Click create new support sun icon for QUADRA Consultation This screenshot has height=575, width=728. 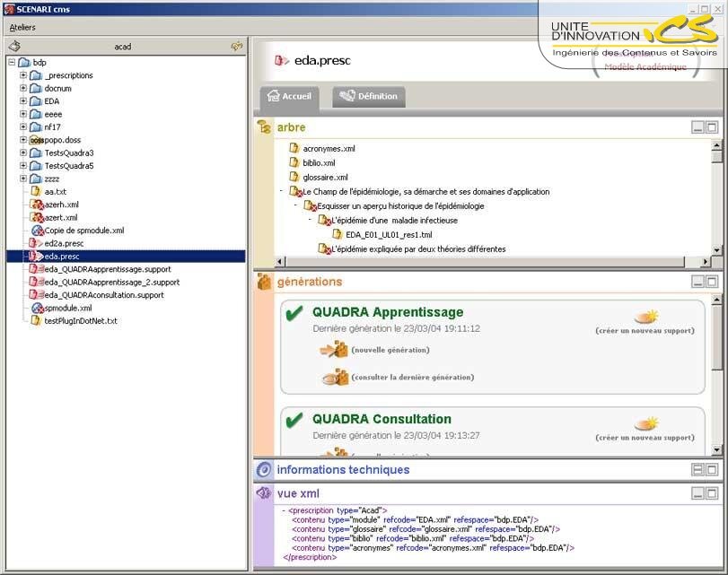click(x=646, y=423)
